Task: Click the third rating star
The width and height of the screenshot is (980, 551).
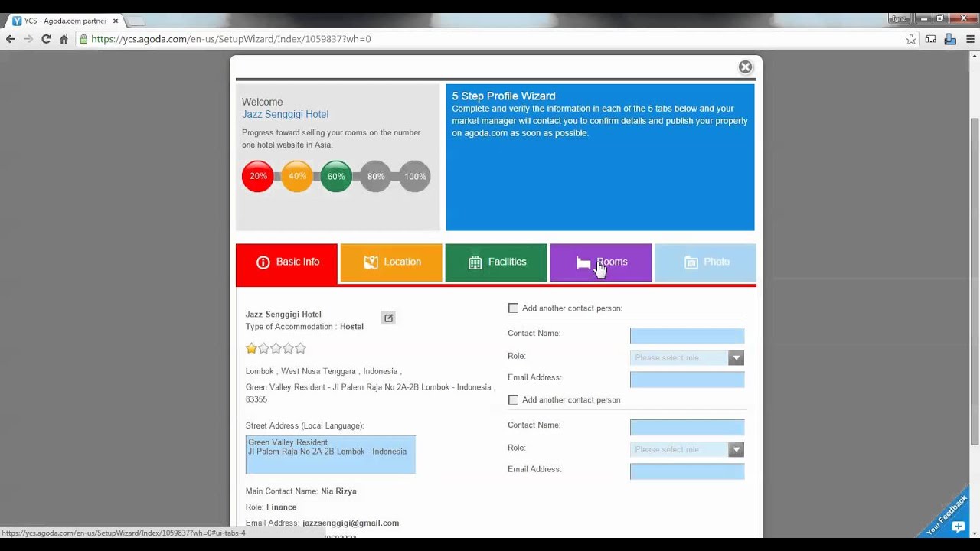Action: 276,348
